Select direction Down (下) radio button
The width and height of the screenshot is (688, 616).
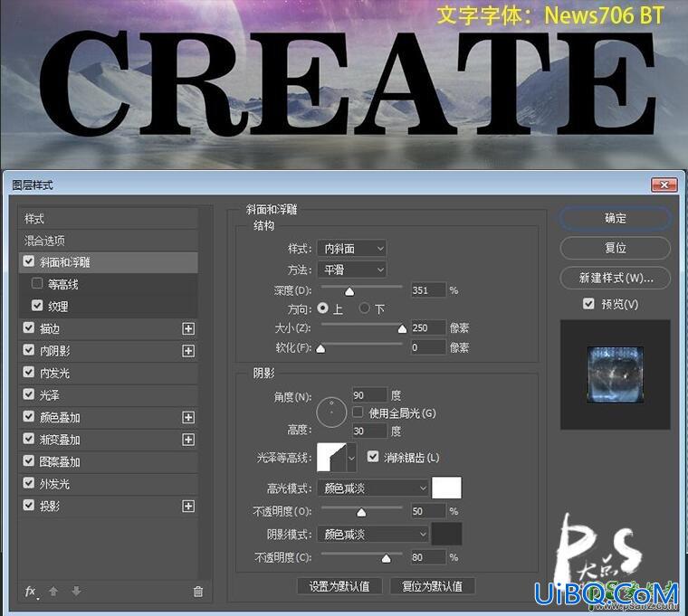364,308
